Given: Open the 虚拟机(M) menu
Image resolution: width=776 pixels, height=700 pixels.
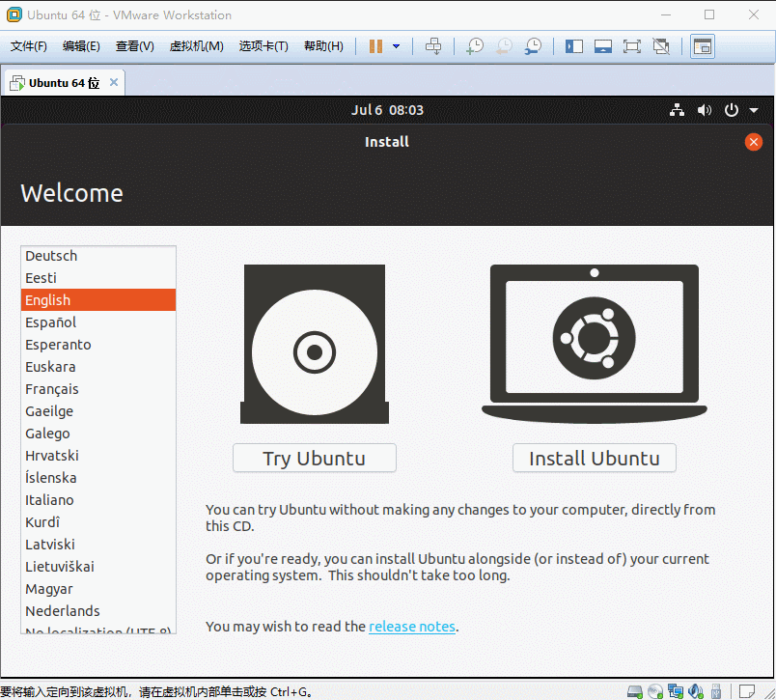Looking at the screenshot, I should tap(196, 46).
